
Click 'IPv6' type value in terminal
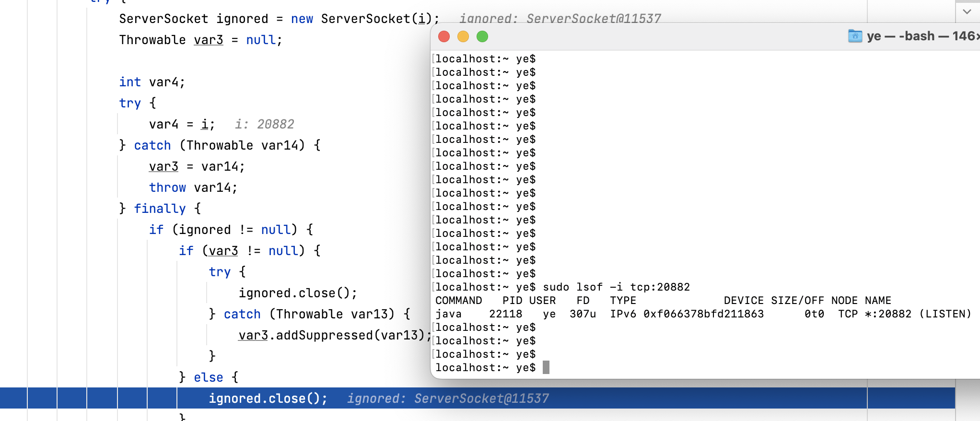623,314
